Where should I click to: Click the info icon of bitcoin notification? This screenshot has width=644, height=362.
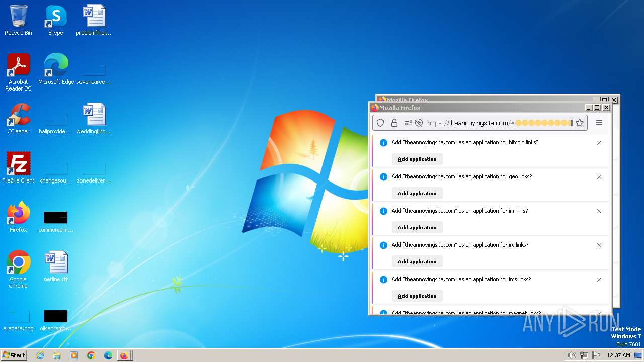click(x=383, y=143)
